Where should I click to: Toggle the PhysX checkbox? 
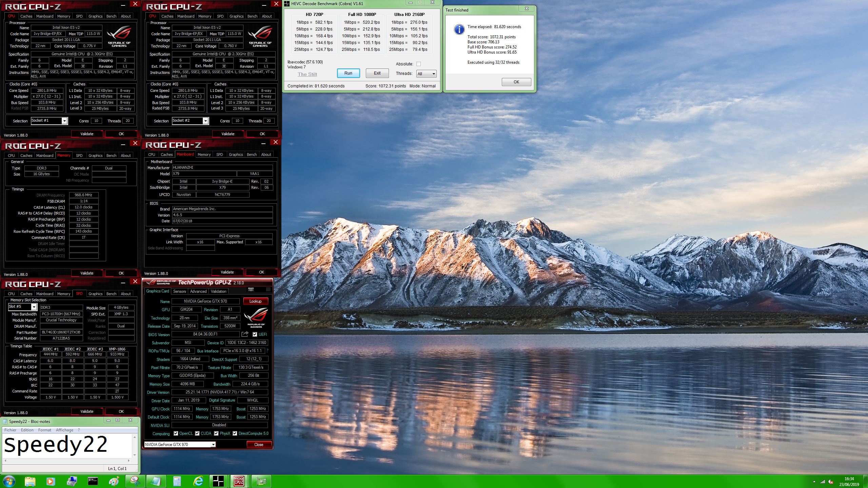pos(216,433)
